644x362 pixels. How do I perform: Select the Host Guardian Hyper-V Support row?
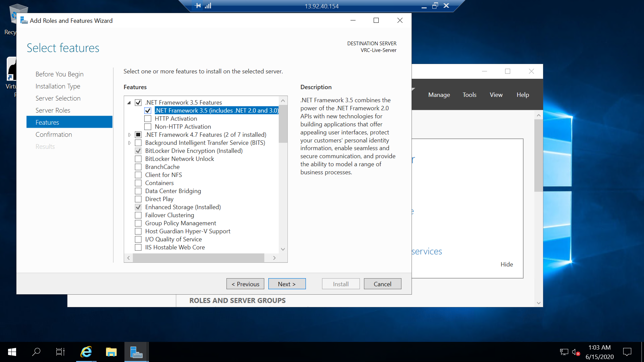pyautogui.click(x=187, y=231)
